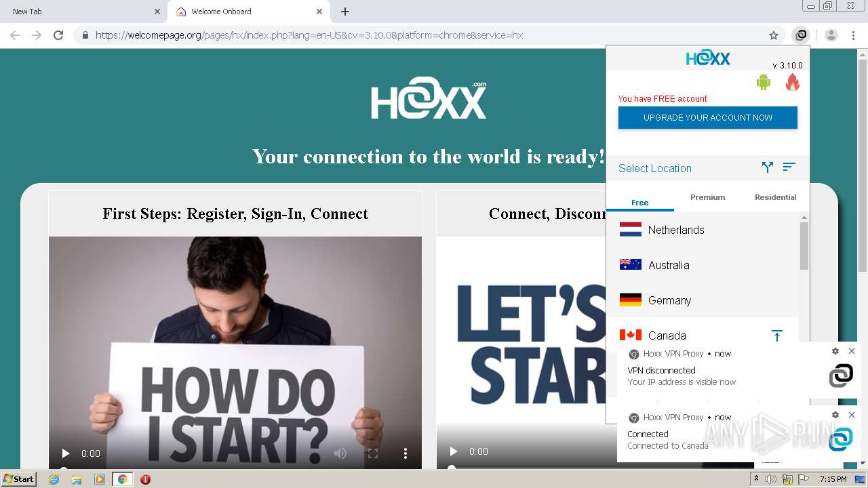Screen dimensions: 868x488
Task: Click the address bar URL
Action: pyautogui.click(x=309, y=35)
